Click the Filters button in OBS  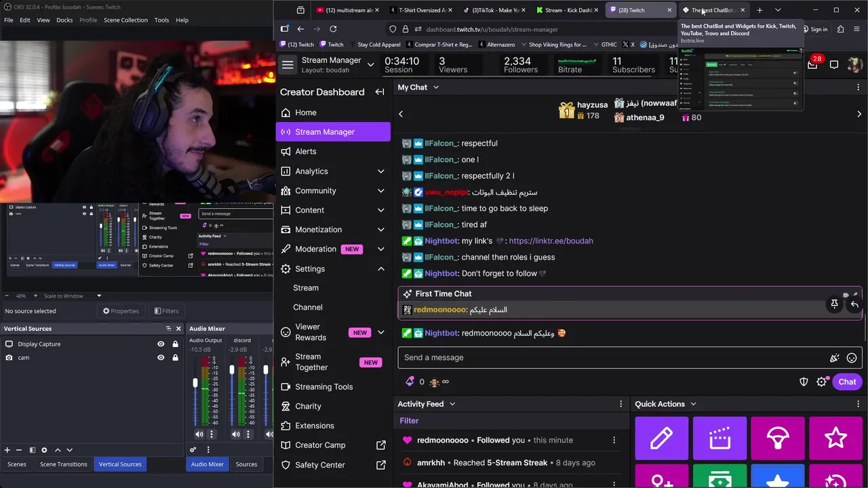pyautogui.click(x=166, y=311)
